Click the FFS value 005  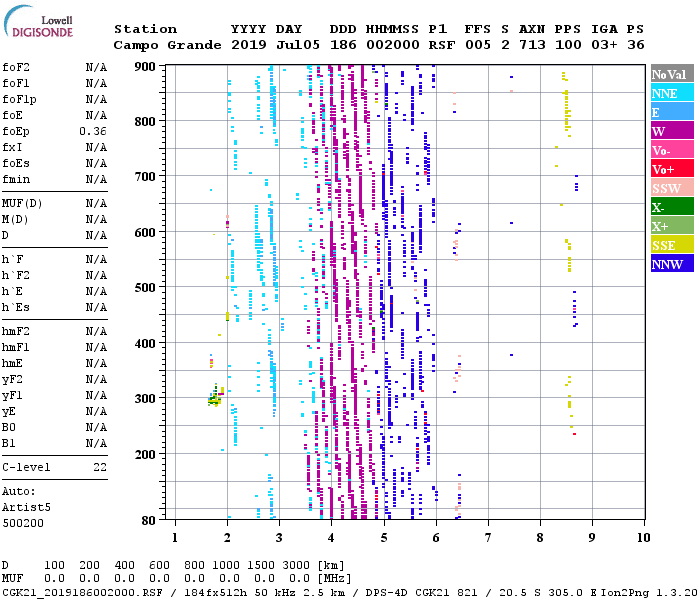(478, 45)
